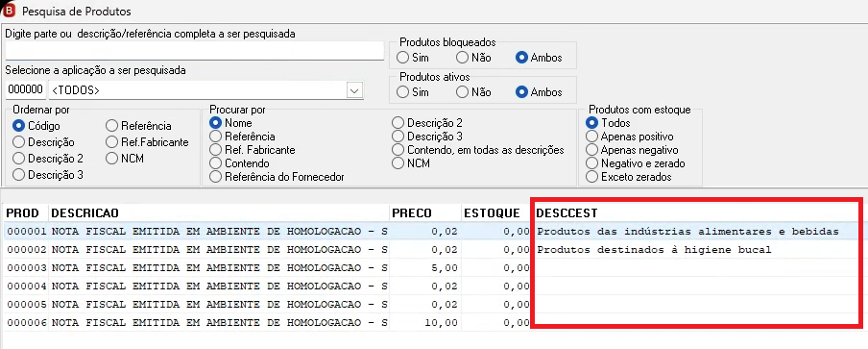868x349 pixels.
Task: Click price 5,00 in row 000003
Action: 444,268
